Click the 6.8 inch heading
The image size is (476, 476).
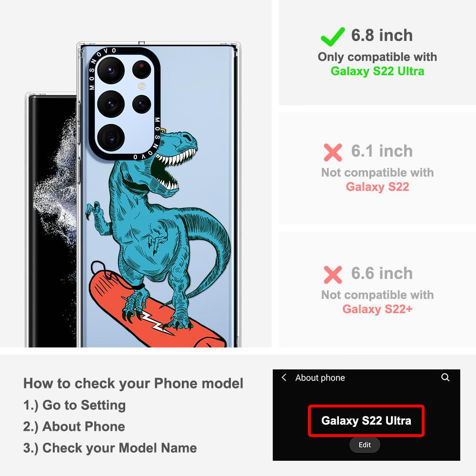(x=382, y=35)
